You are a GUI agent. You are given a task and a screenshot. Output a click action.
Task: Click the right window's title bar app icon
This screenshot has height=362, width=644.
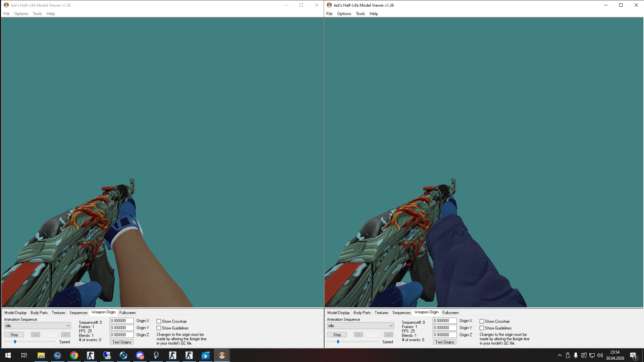[x=329, y=5]
